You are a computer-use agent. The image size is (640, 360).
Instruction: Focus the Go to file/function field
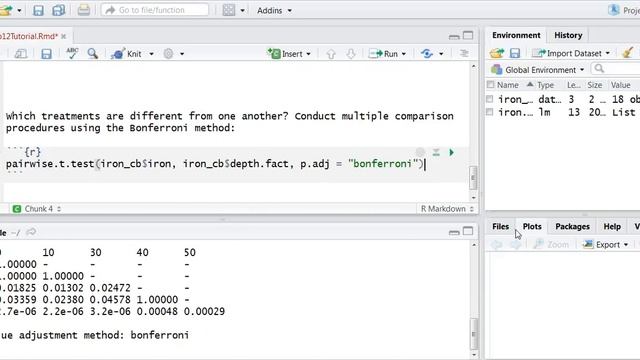coord(155,10)
